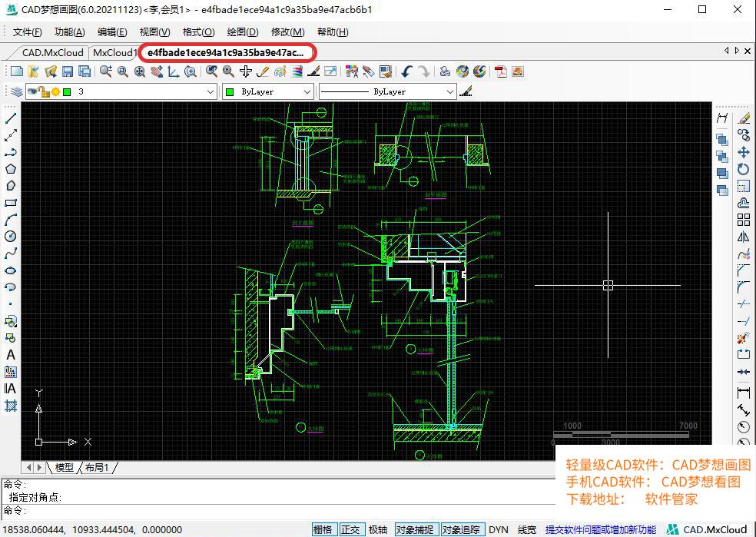Toggle 栅格 grid display in status bar

tap(323, 529)
